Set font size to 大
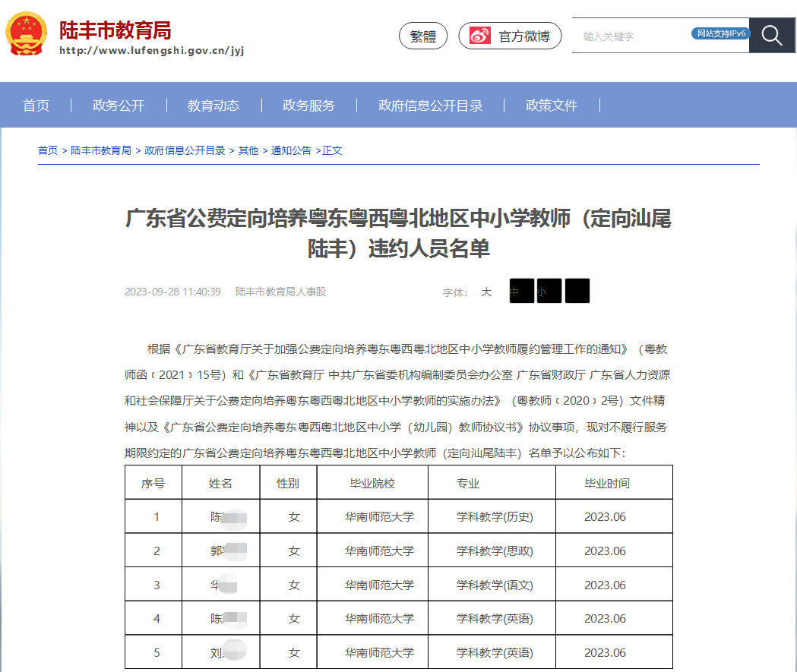 [x=486, y=292]
